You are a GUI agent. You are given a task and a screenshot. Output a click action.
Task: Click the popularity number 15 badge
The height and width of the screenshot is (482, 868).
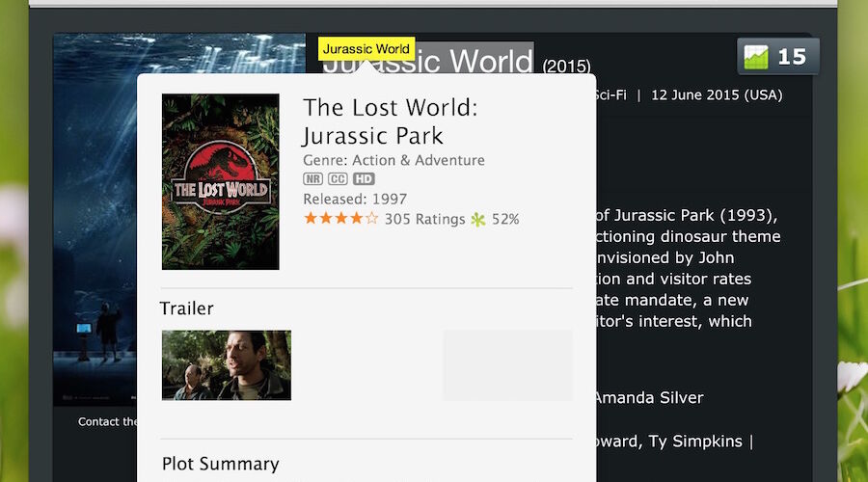pos(792,57)
